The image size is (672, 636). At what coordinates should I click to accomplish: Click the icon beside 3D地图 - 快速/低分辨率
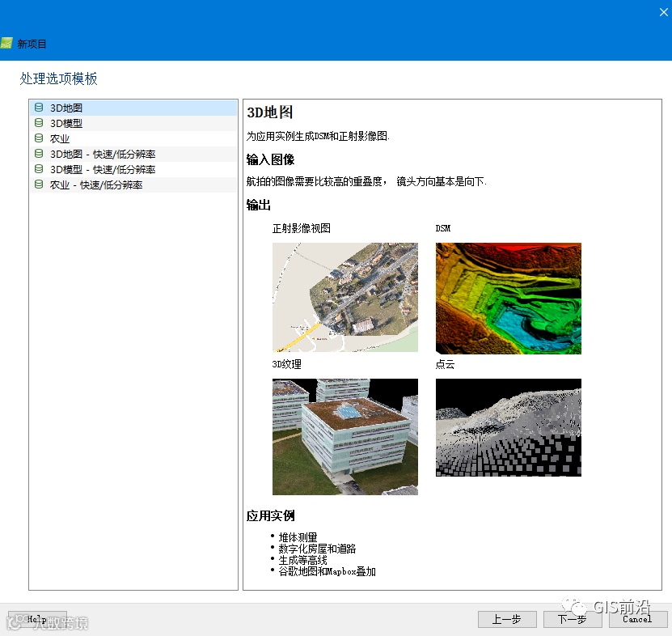(x=39, y=154)
